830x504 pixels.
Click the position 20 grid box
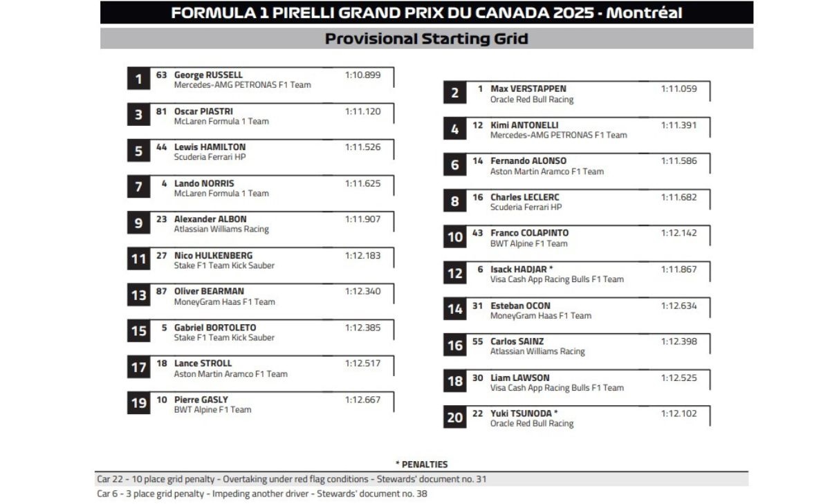(x=454, y=418)
